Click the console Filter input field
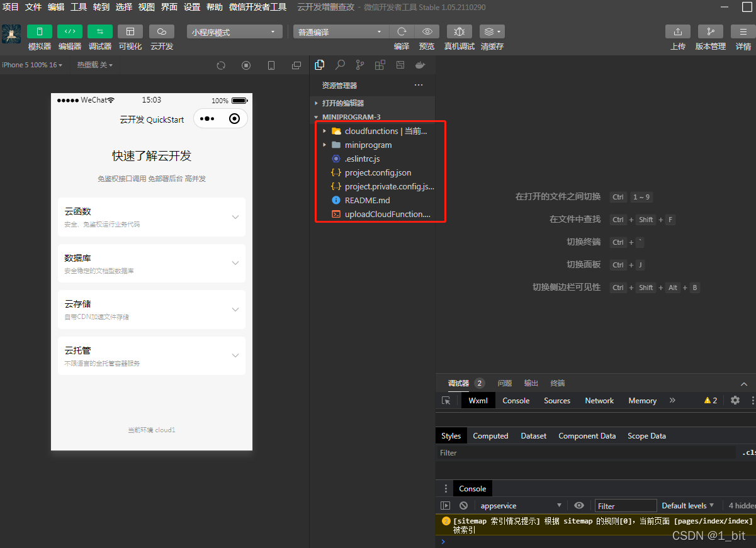Screen dimensions: 756x548 (x=626, y=506)
